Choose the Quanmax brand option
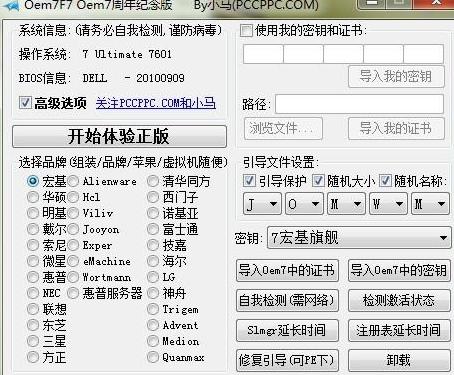Screen dimensions: 454x375 (153, 357)
